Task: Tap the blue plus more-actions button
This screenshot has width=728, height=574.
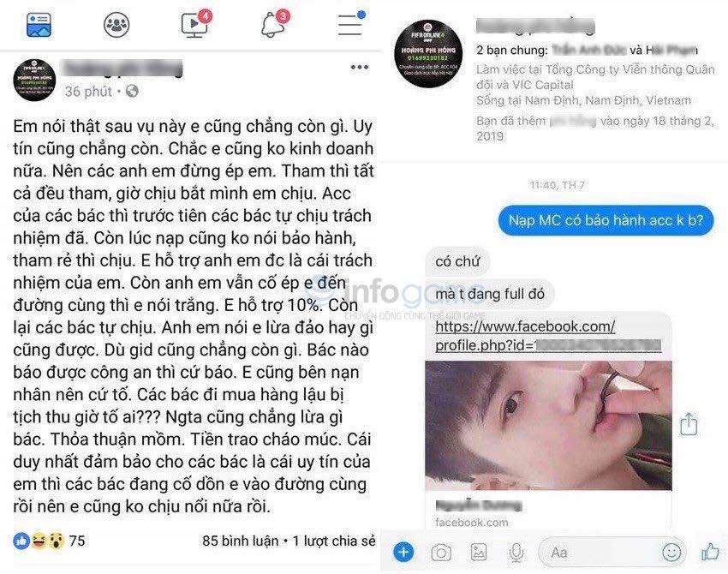Action: click(x=403, y=553)
